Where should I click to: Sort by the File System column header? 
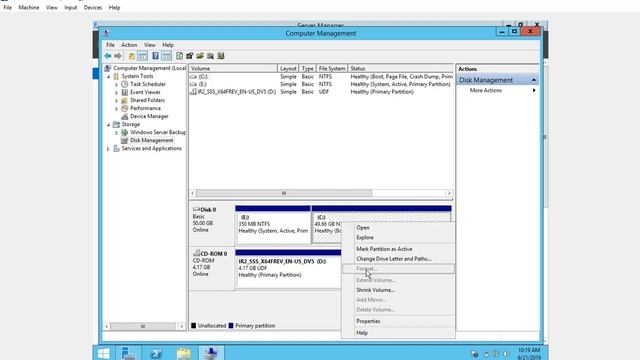click(x=332, y=69)
